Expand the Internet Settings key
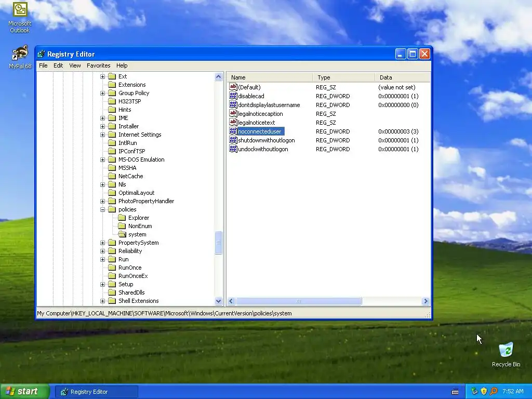Viewport: 532px width, 399px height. click(x=102, y=135)
